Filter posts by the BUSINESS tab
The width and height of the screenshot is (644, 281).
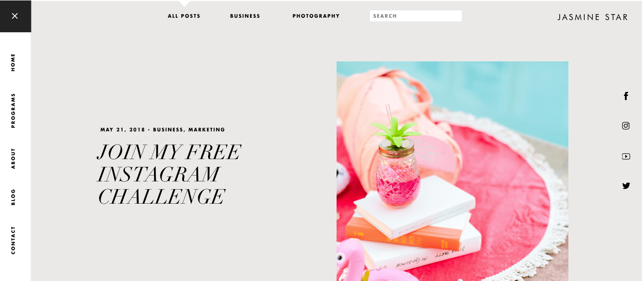coord(245,16)
